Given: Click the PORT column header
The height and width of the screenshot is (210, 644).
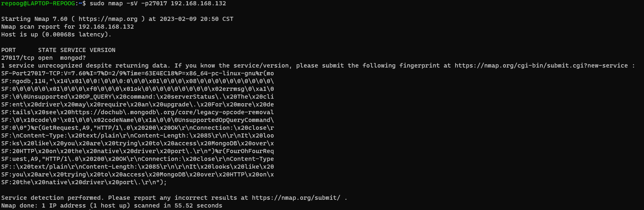Looking at the screenshot, I should click(9, 50).
